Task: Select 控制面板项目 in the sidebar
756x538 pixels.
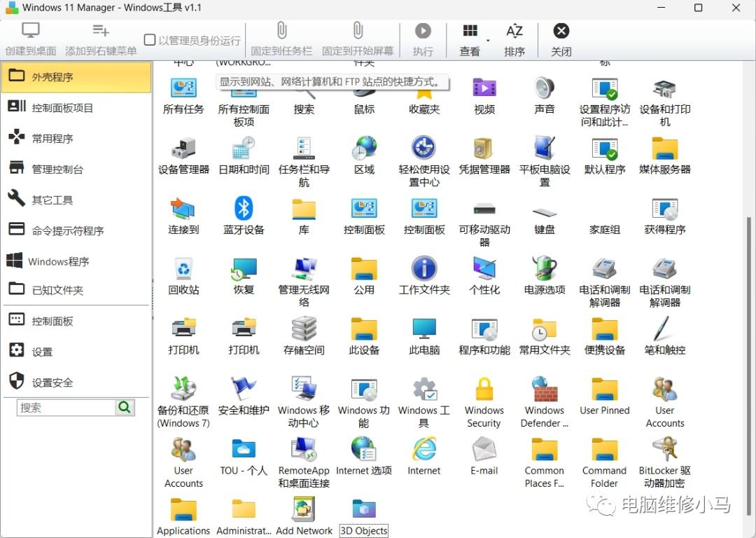Action: point(76,108)
